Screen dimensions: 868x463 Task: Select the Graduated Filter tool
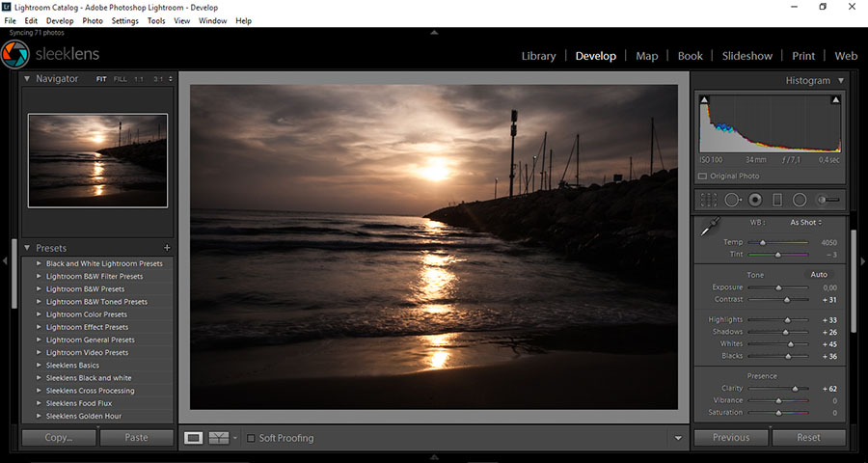(777, 200)
